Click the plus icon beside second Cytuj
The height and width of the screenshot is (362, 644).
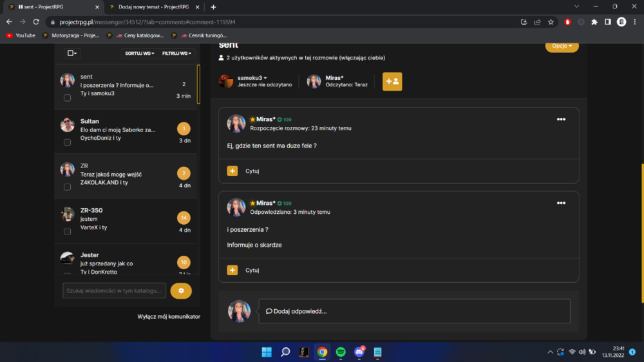pyautogui.click(x=232, y=270)
